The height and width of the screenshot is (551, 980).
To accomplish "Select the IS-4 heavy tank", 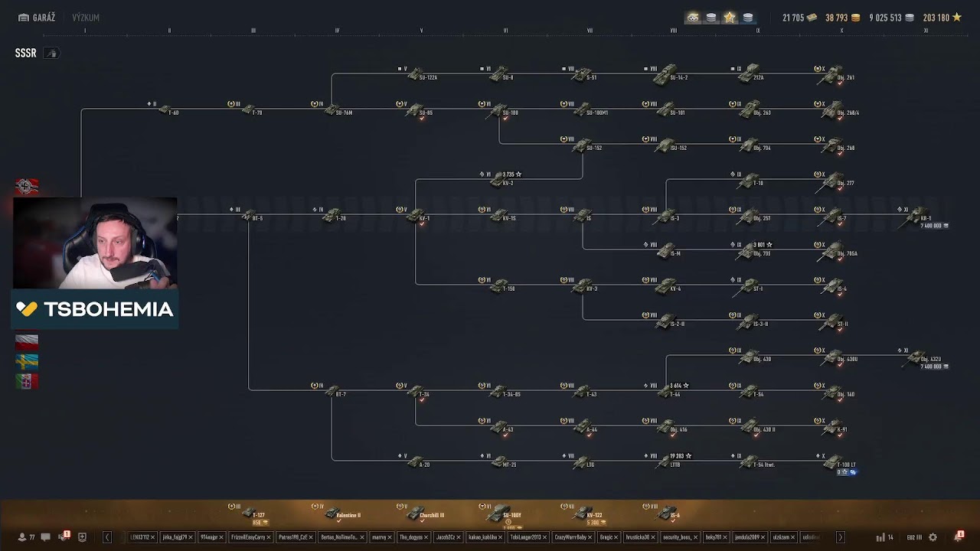I will (833, 286).
